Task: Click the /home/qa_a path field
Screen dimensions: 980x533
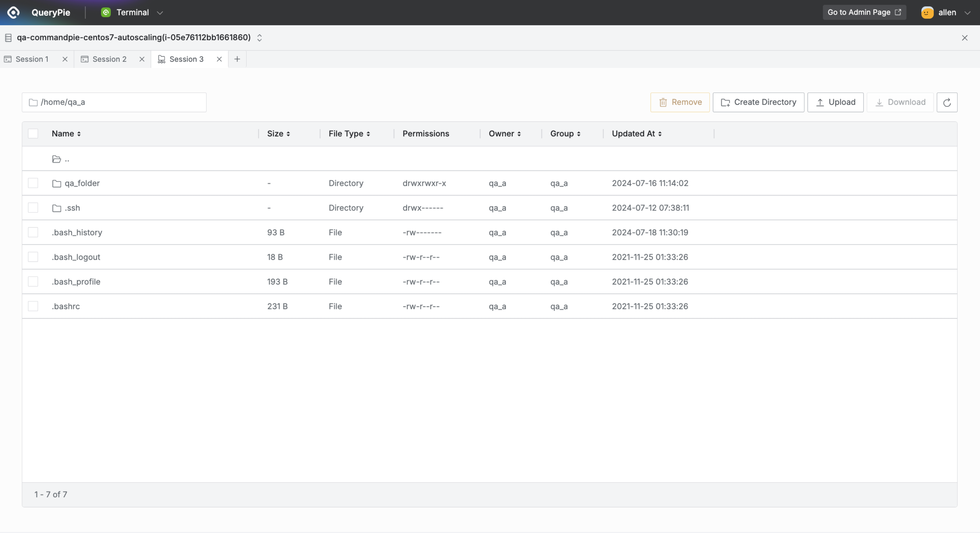Action: point(114,102)
